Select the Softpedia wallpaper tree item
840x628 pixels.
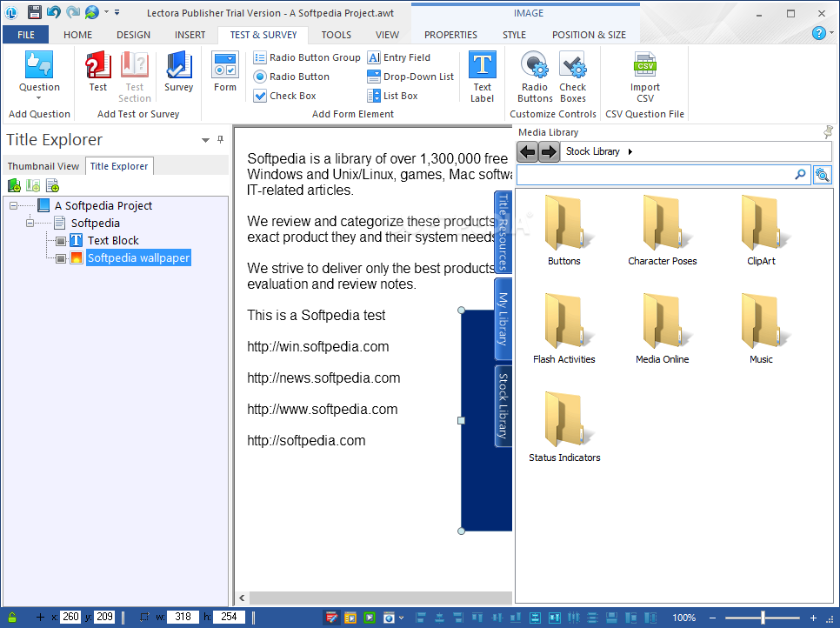click(x=138, y=257)
